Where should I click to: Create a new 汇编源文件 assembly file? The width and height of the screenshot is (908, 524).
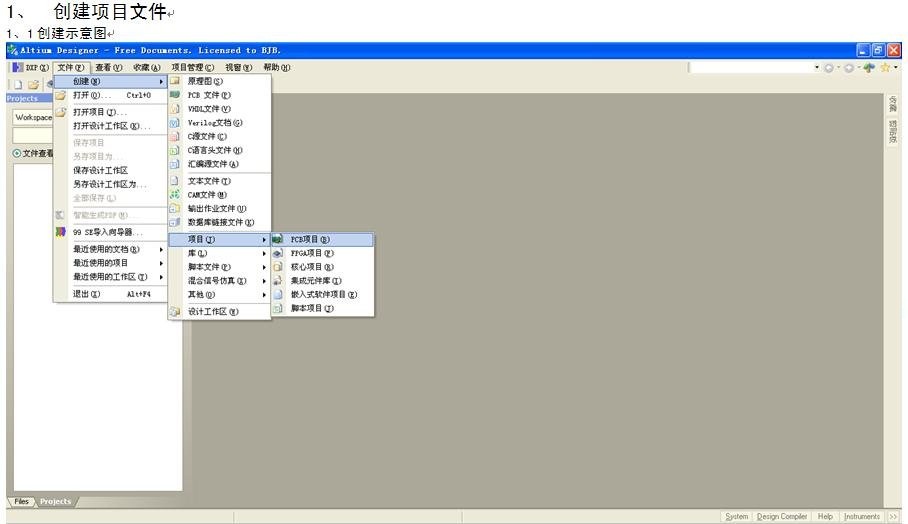tap(219, 164)
